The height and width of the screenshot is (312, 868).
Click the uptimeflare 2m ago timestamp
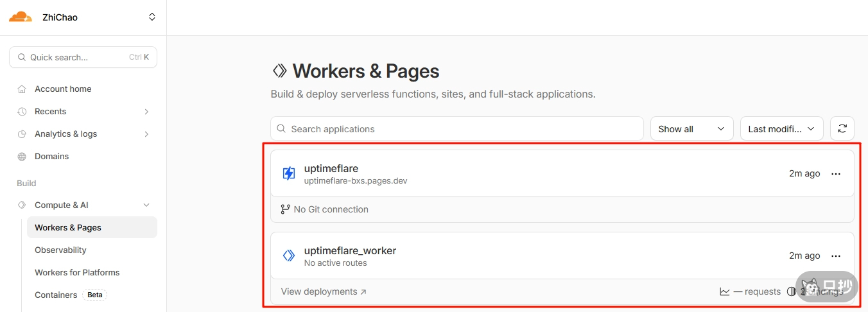[x=804, y=173]
